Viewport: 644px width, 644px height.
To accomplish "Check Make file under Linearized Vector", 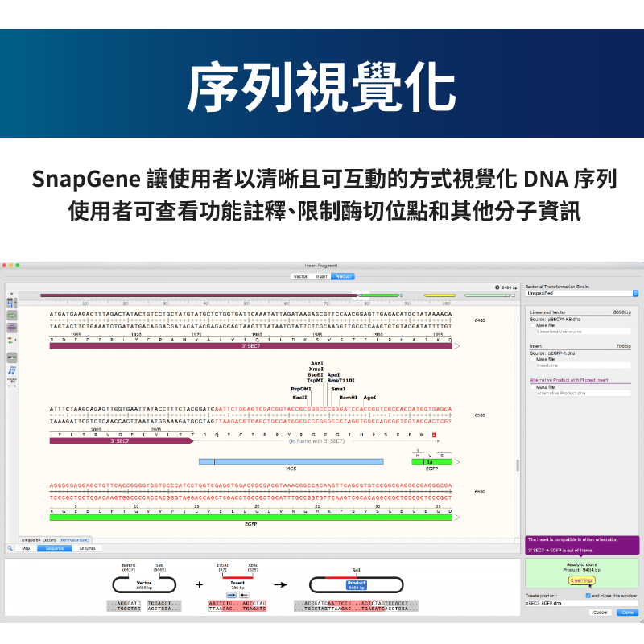I will (533, 325).
